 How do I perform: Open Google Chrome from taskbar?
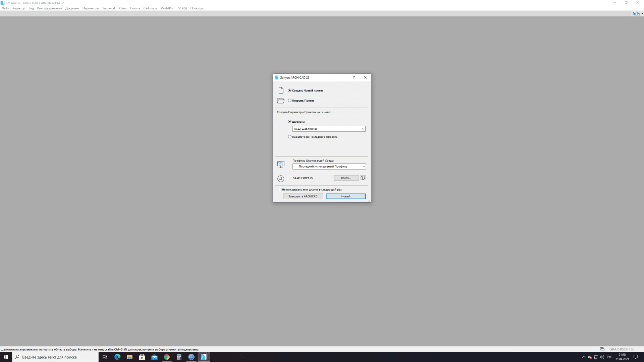click(x=167, y=357)
